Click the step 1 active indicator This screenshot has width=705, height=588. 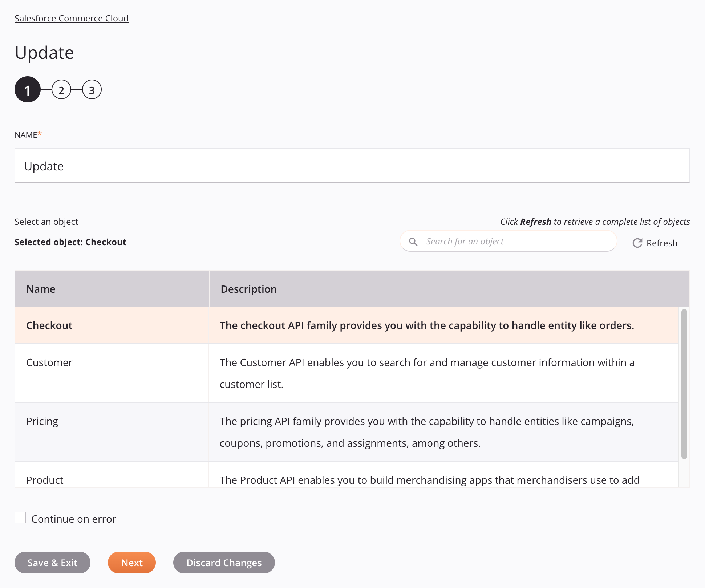28,90
